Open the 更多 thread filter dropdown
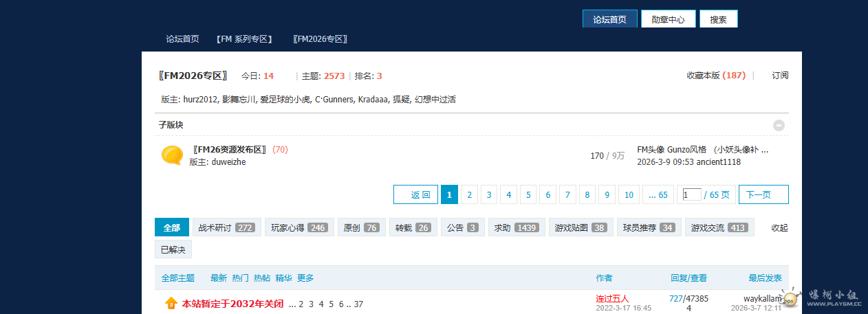The height and width of the screenshot is (314, 868). tap(305, 278)
